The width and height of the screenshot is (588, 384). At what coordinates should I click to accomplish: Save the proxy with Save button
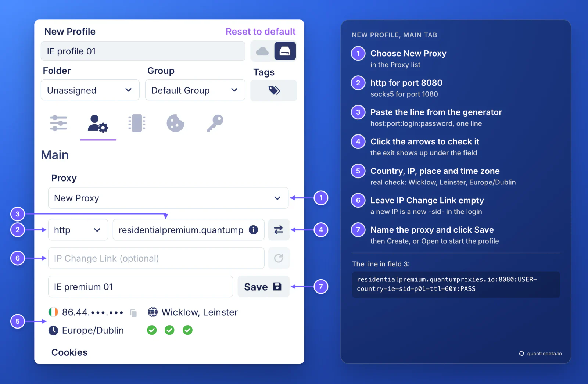tap(263, 287)
